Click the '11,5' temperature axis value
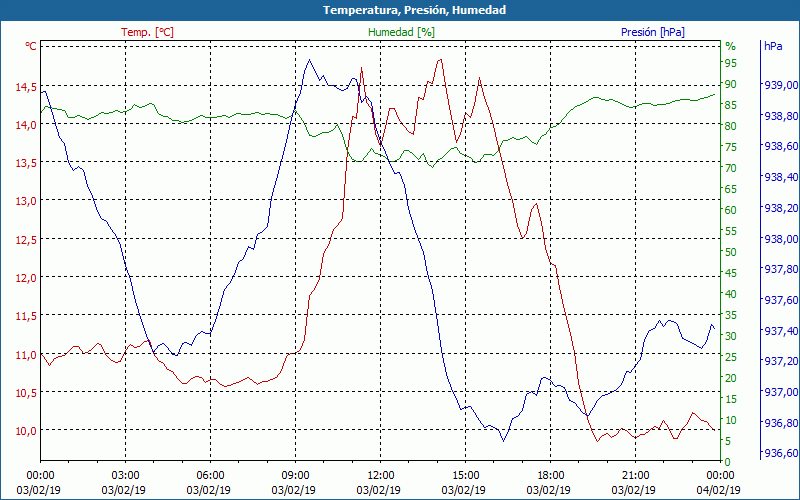The width and height of the screenshot is (800, 500). [x=26, y=317]
